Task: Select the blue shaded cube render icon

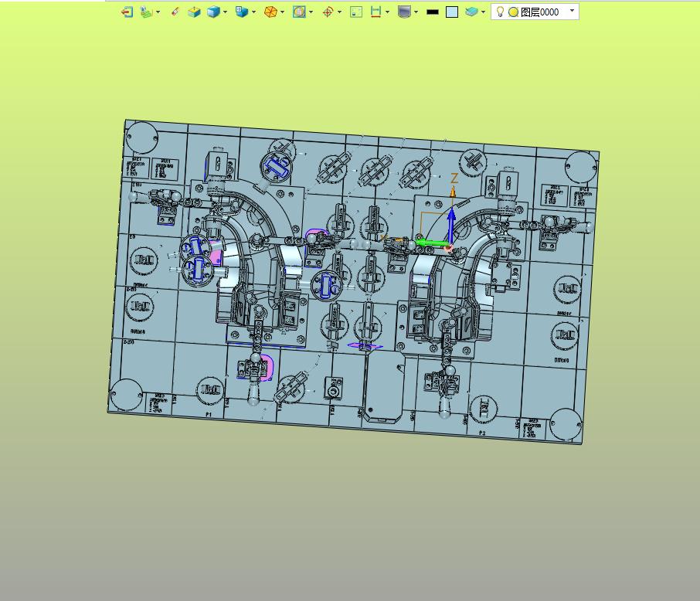Action: tap(213, 12)
